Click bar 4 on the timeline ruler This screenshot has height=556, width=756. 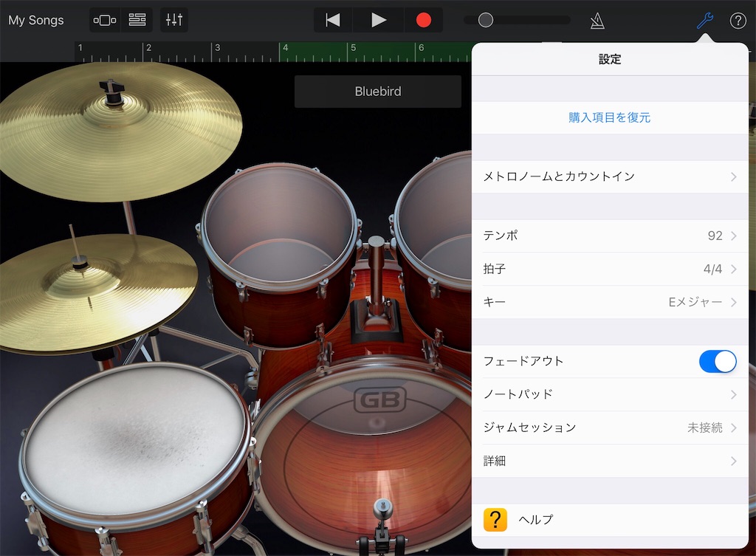click(x=286, y=48)
